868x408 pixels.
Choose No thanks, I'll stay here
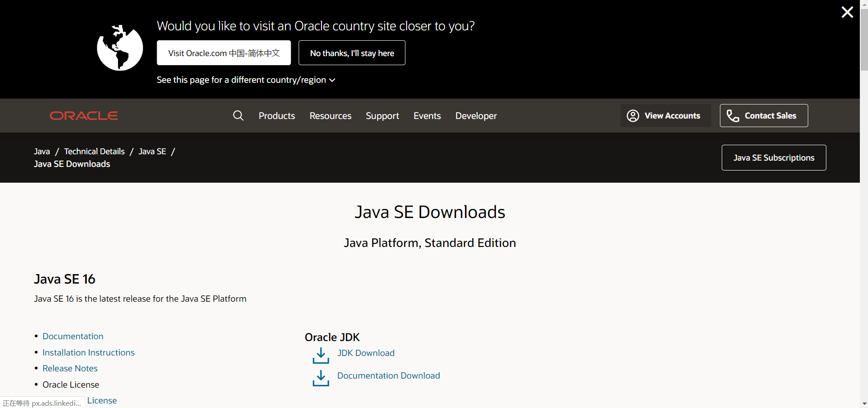(352, 53)
